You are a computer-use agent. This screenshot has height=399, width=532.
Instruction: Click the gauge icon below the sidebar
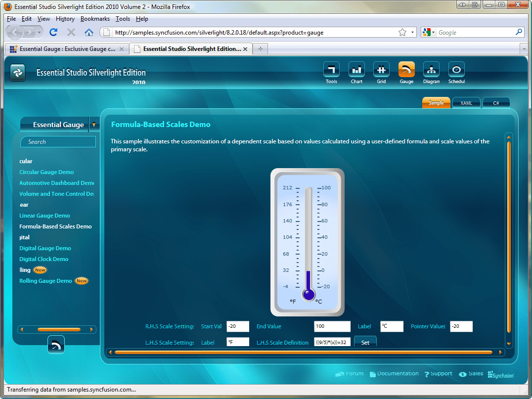click(56, 345)
